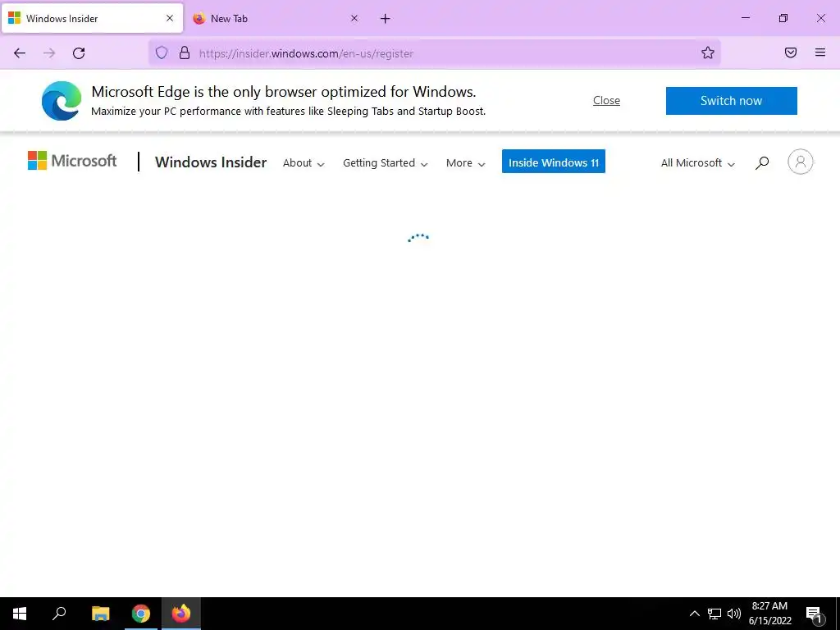
Task: Show hidden system tray icons
Action: 694,614
